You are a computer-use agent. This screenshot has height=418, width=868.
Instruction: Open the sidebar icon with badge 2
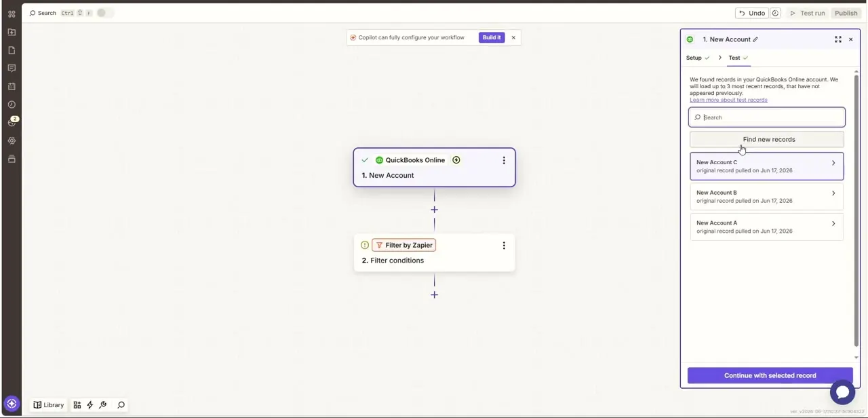(12, 121)
